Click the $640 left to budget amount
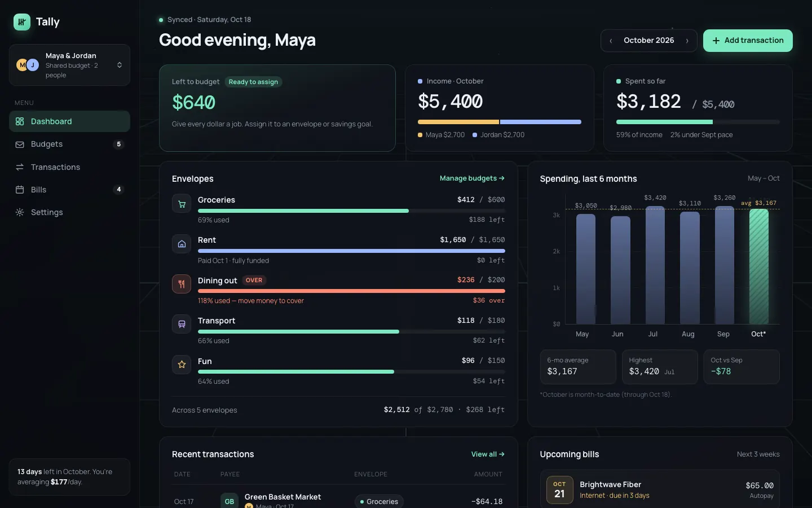Viewport: 812px width, 508px height. click(x=193, y=103)
